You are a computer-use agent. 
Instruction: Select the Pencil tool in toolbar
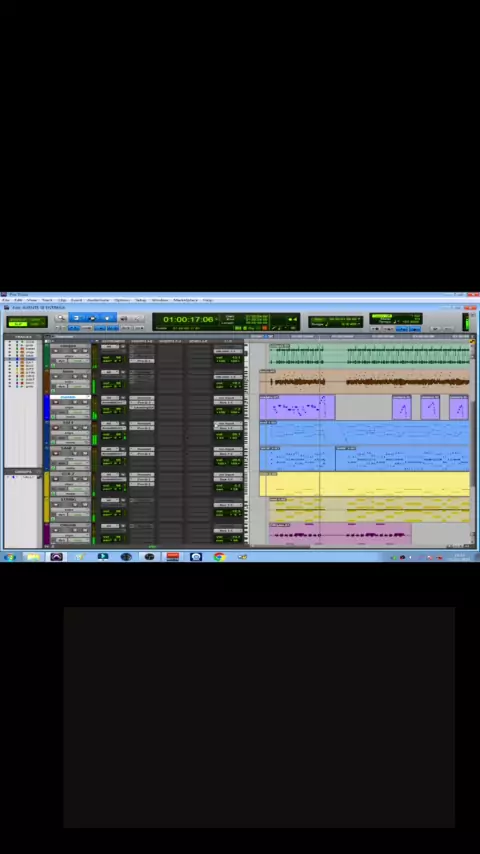click(138, 318)
